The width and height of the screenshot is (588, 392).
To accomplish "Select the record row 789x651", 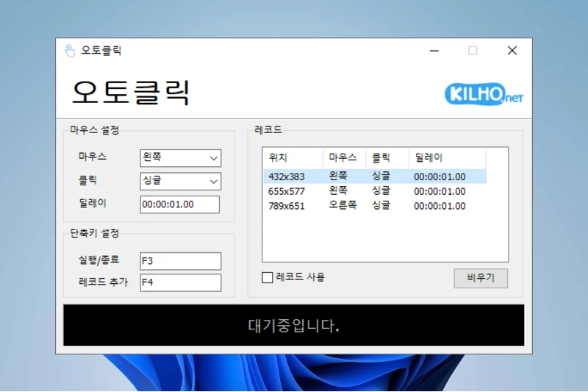I will (375, 206).
